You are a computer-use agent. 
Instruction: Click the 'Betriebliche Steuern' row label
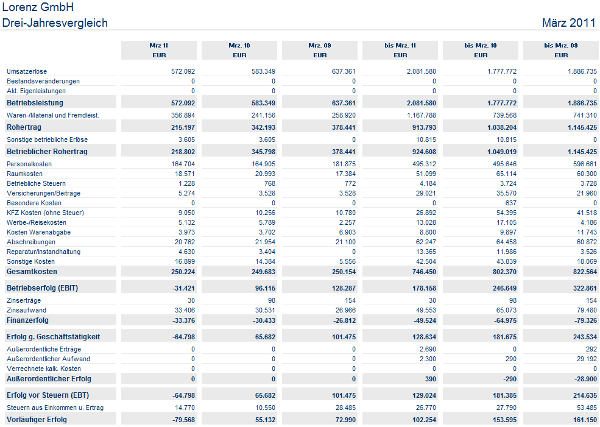point(36,184)
